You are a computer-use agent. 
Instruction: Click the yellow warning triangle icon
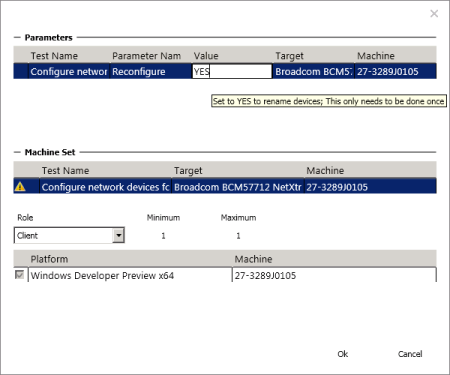tap(20, 186)
